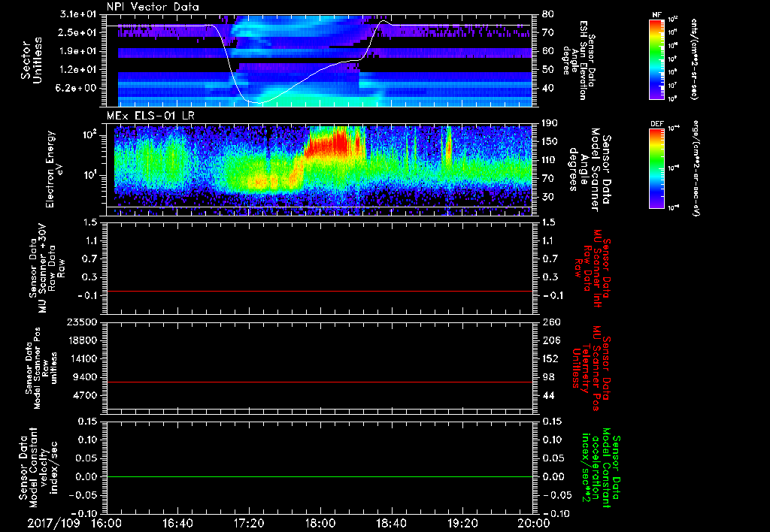Click the 110 scanner angle tick label
Screen dimensions: 770x532
(x=549, y=160)
